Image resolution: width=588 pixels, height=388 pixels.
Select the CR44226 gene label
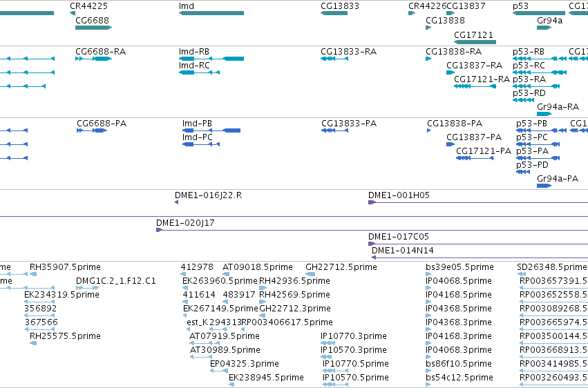(428, 6)
